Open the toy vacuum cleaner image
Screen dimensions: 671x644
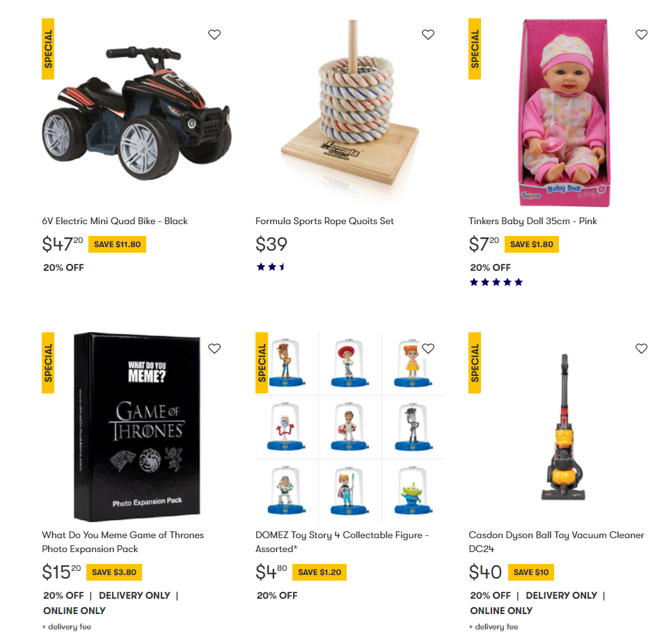tap(564, 427)
